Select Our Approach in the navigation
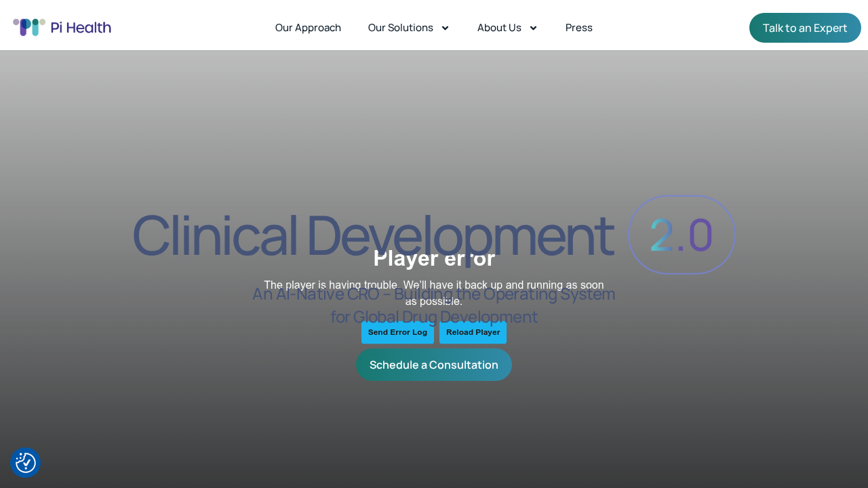 point(308,28)
